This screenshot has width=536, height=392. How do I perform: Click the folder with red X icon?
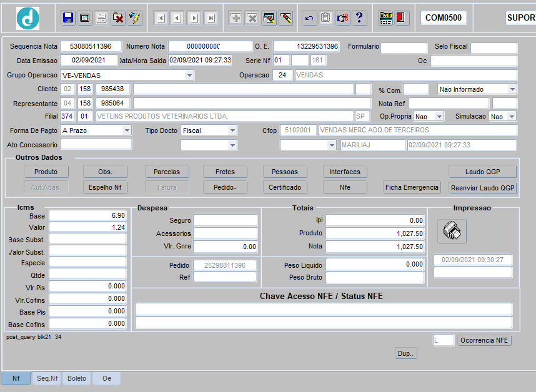click(x=118, y=17)
